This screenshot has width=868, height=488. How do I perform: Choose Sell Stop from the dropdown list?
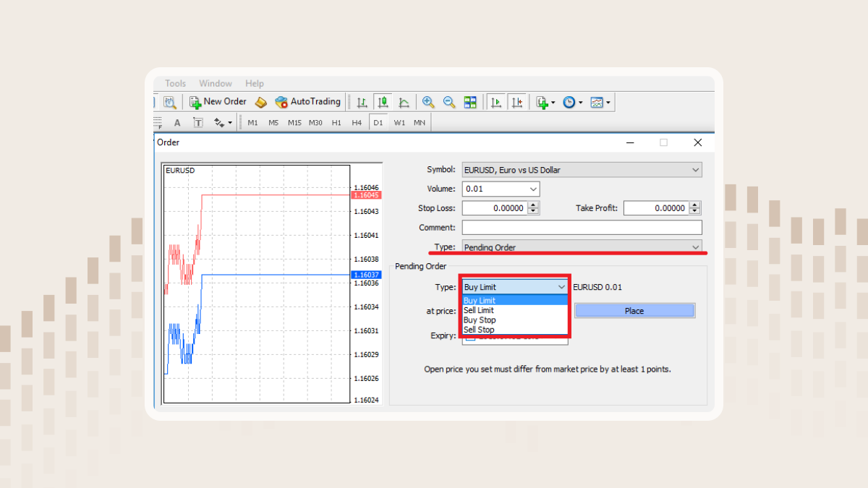(515, 330)
